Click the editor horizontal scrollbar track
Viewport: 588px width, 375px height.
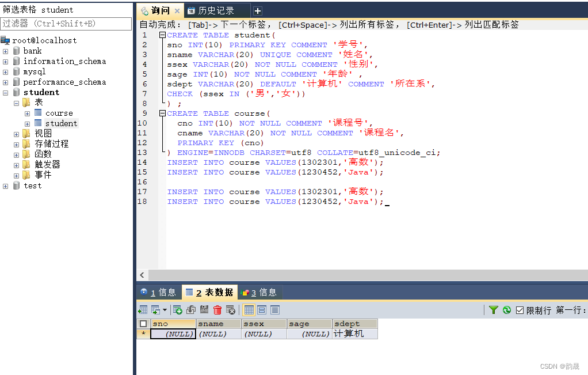click(x=368, y=275)
